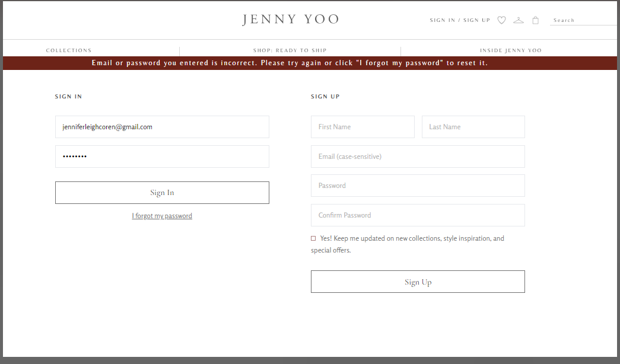Focus the Last Name field

(473, 127)
